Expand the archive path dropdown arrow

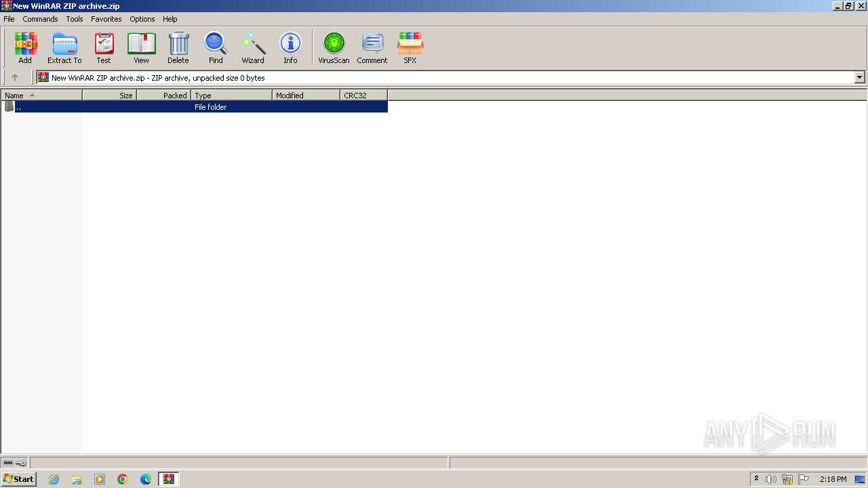click(x=859, y=77)
